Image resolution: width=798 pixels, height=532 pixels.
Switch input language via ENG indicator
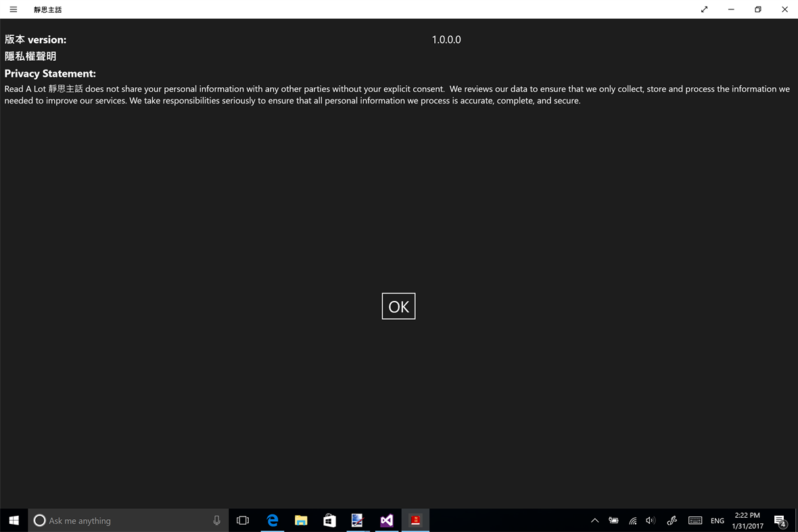(x=717, y=521)
